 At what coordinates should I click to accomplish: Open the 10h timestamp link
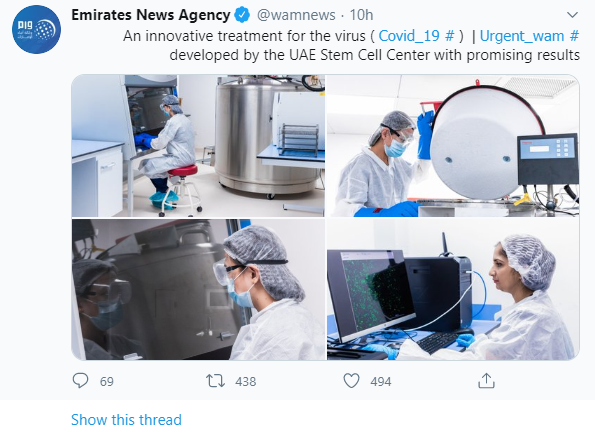click(x=361, y=15)
